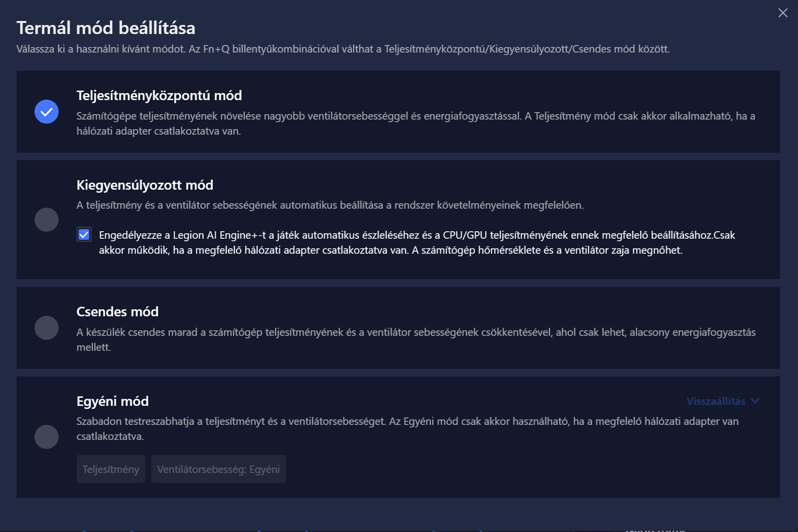Screen dimensions: 798x532
Task: Click the Termál mód beállítása title
Action: 106,28
